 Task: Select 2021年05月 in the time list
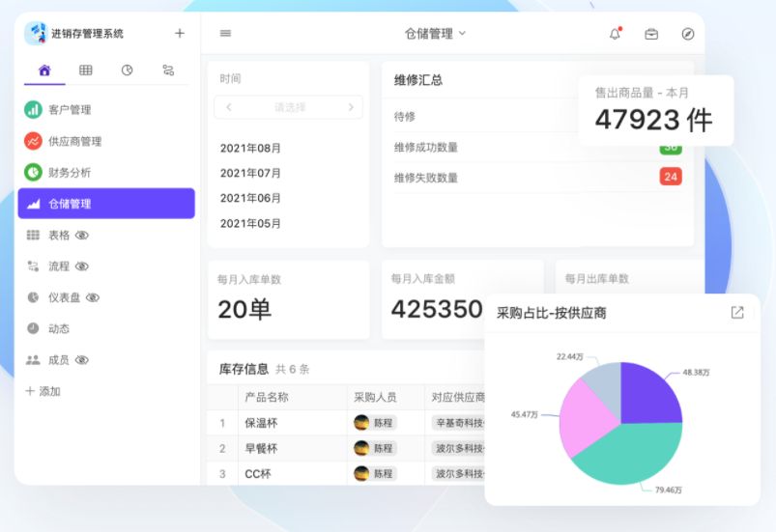point(250,223)
